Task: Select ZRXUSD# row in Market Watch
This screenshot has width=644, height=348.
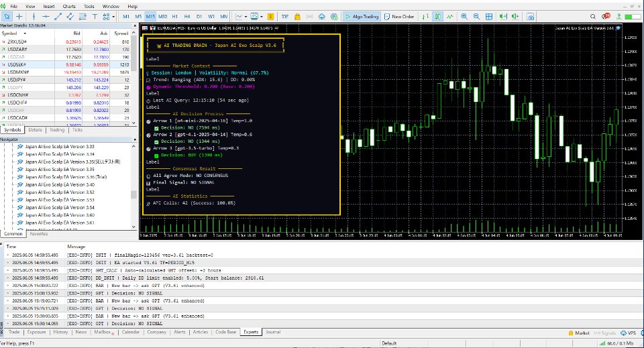Action: [x=65, y=42]
